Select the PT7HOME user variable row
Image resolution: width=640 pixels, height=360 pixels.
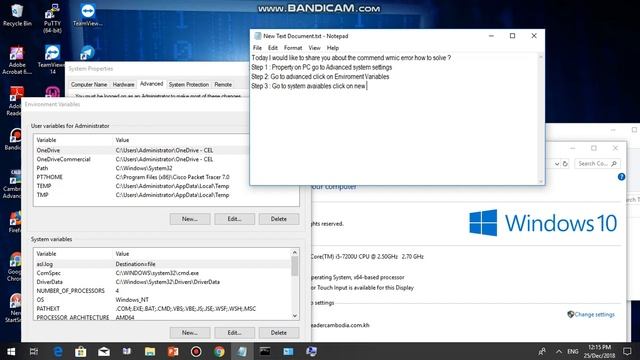click(x=141, y=177)
